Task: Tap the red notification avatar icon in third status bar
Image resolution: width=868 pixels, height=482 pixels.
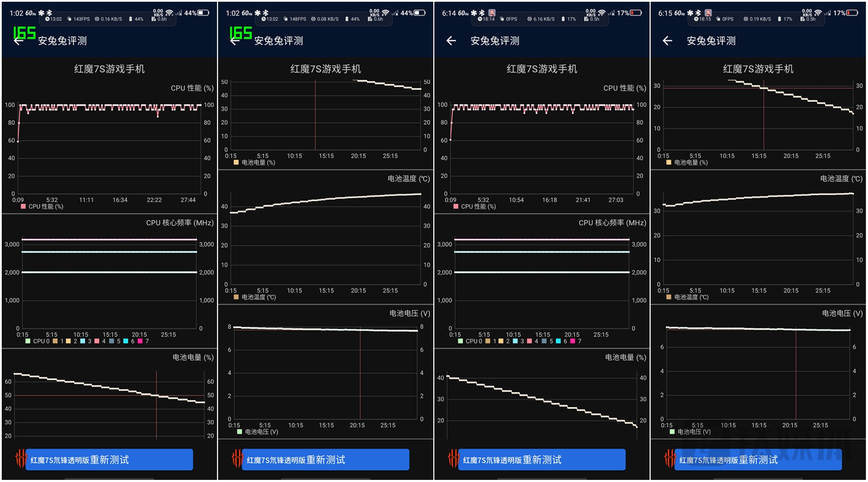Action: coord(492,13)
